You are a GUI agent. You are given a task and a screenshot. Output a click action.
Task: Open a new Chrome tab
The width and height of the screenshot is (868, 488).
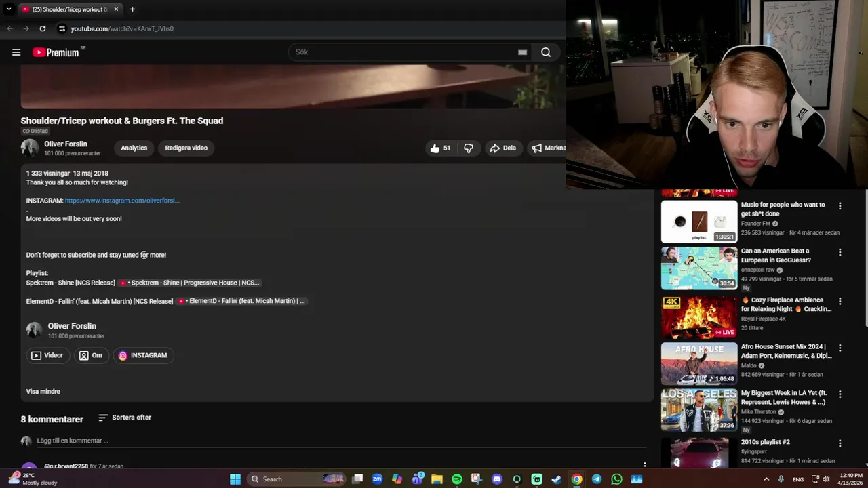click(132, 9)
